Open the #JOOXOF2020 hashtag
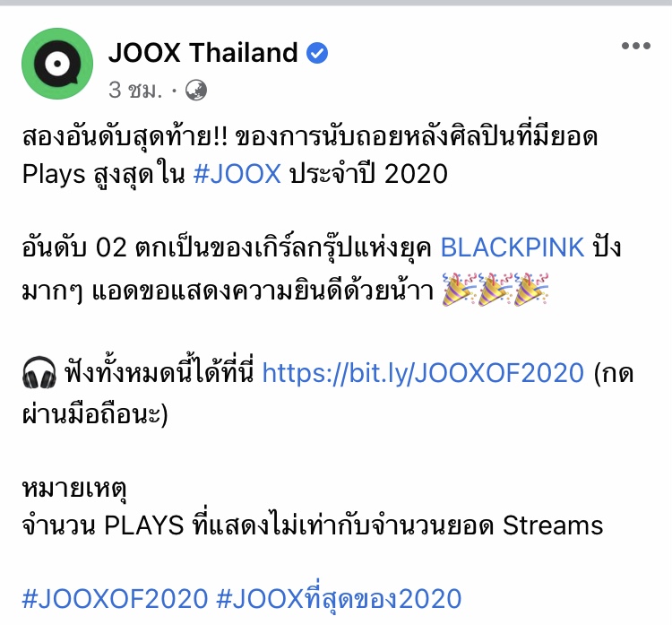This screenshot has width=672, height=625. (x=115, y=598)
